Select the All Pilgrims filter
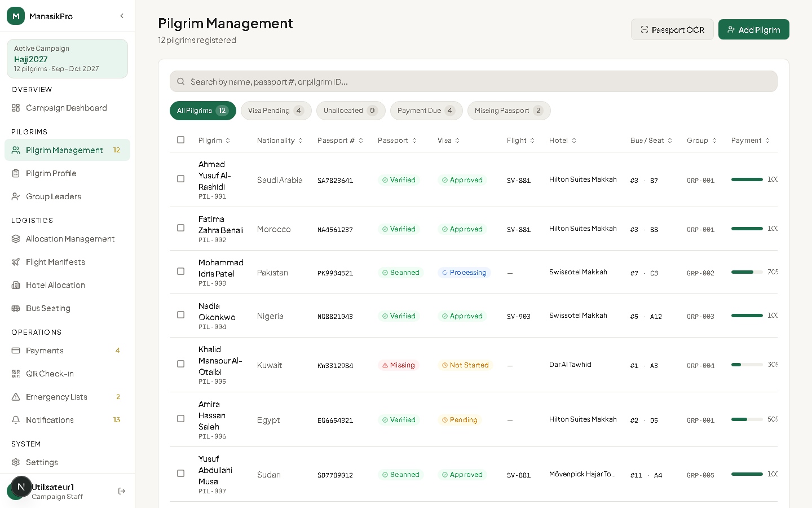The width and height of the screenshot is (812, 508). coord(203,111)
